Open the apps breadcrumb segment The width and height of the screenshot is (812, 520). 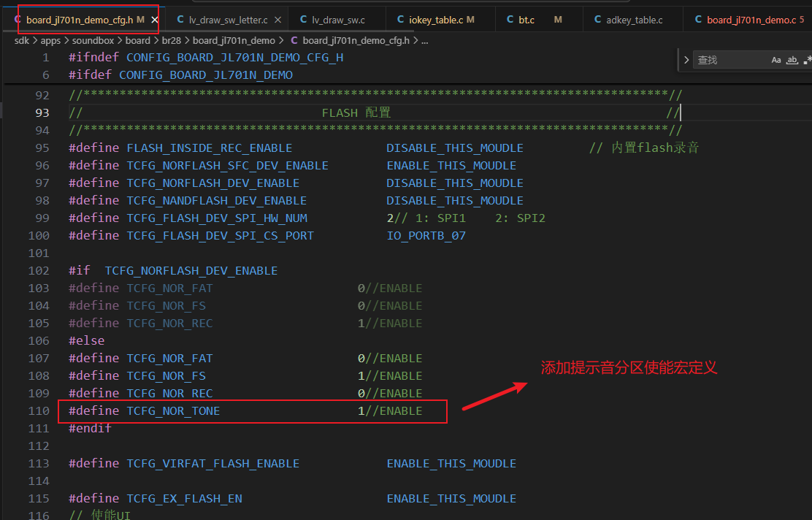pos(50,40)
